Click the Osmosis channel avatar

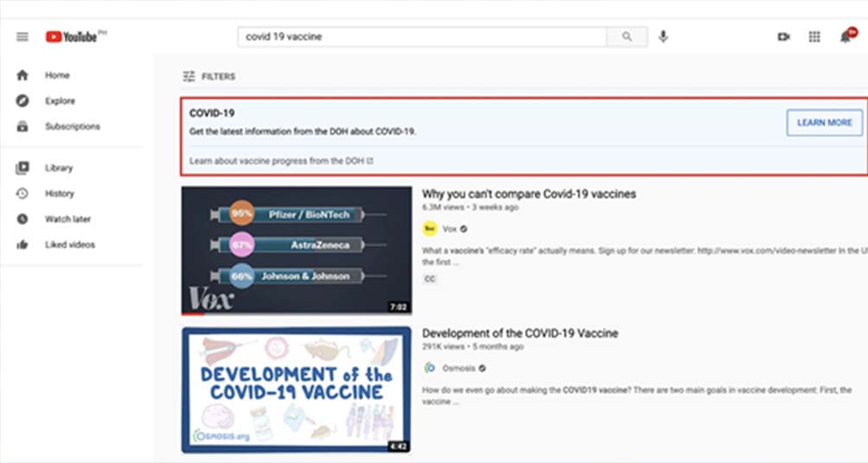pos(430,368)
